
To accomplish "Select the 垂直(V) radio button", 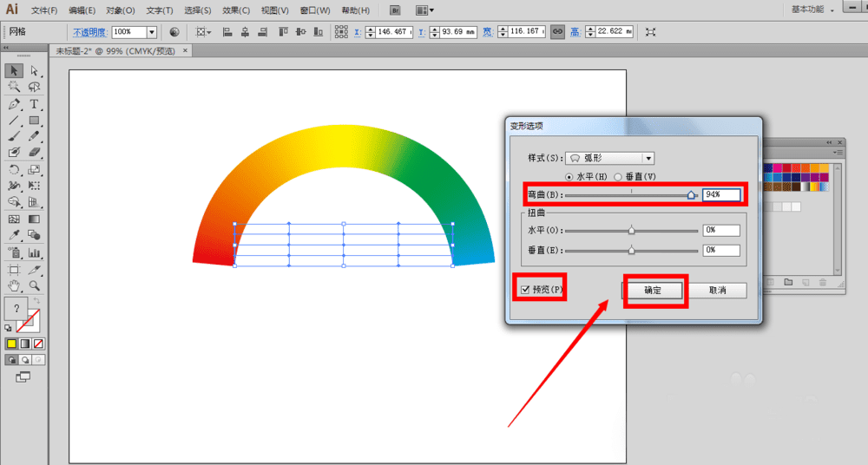I will (x=618, y=176).
